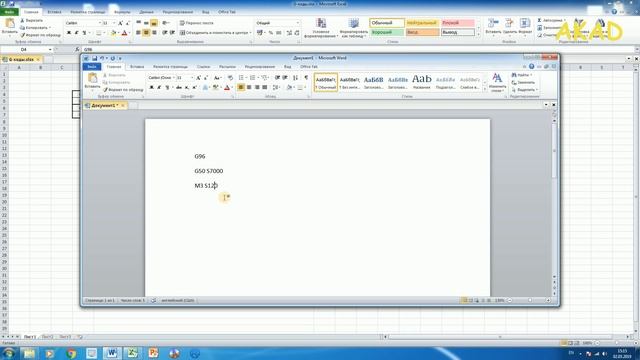Click Redo icon in Word title bar
The height and width of the screenshot is (360, 640).
point(113,58)
